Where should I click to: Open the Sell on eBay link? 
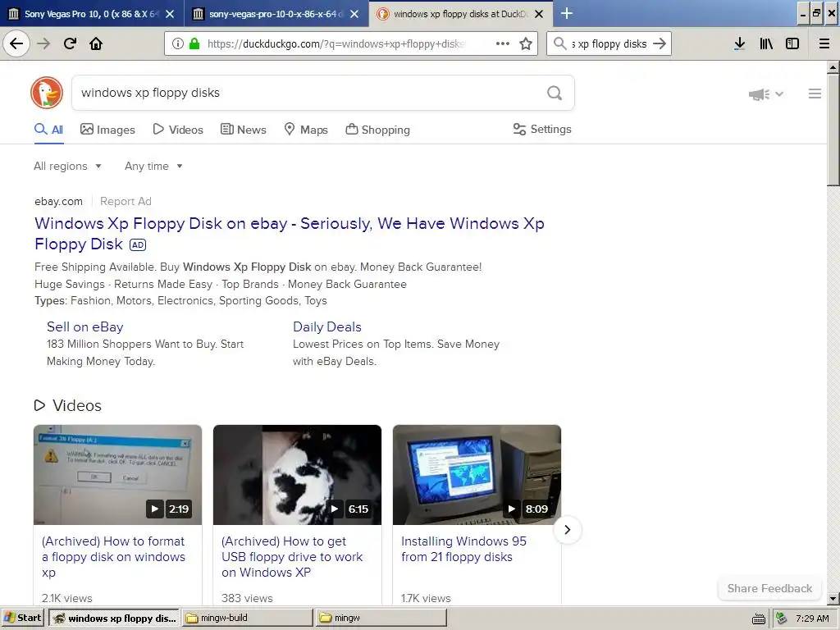(x=85, y=326)
